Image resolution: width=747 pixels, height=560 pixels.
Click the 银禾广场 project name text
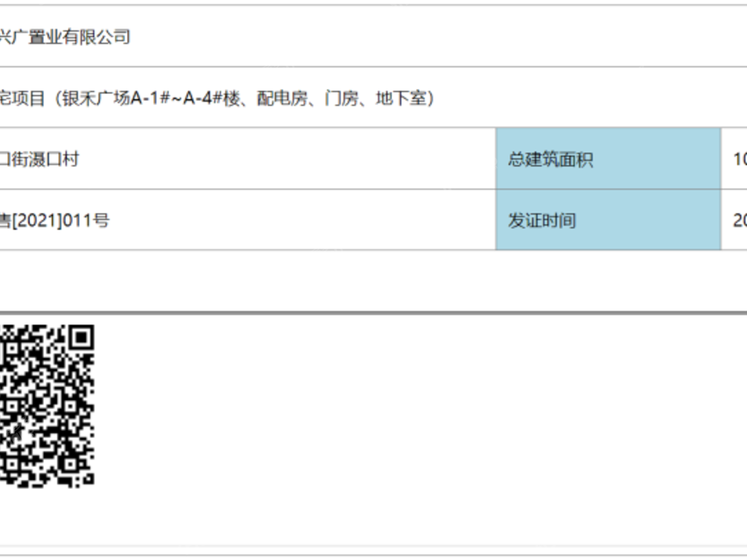(96, 98)
